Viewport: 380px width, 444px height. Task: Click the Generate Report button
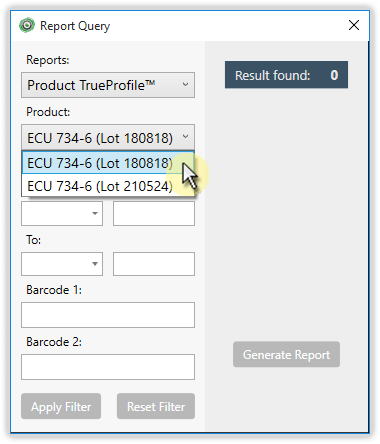click(x=286, y=354)
